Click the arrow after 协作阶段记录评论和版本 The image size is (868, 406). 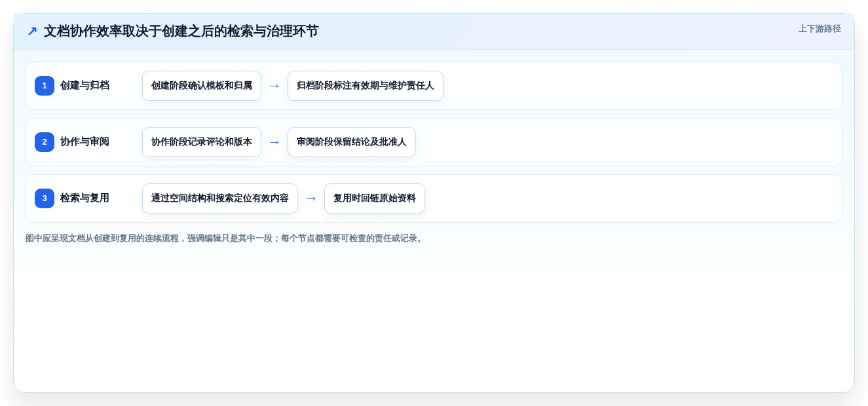point(274,142)
